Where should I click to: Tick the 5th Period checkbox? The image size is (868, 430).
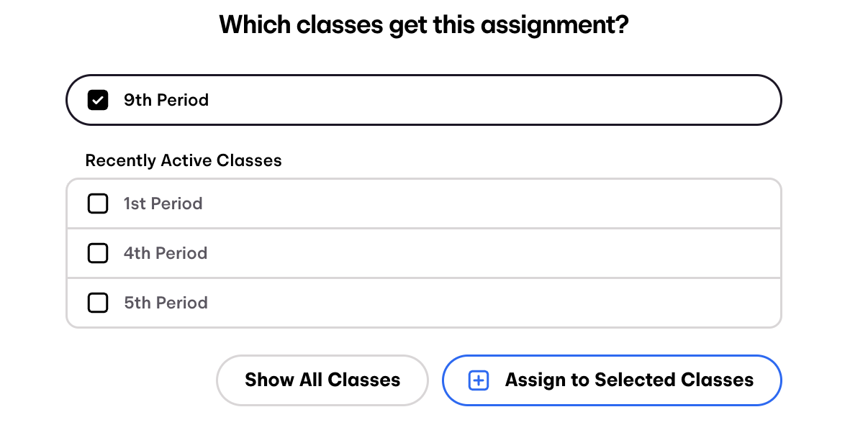point(98,303)
